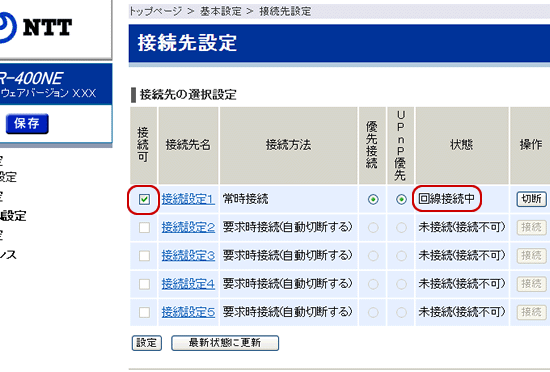The height and width of the screenshot is (372, 550).
Task: Click the 設定 button below the table
Action: [x=147, y=343]
